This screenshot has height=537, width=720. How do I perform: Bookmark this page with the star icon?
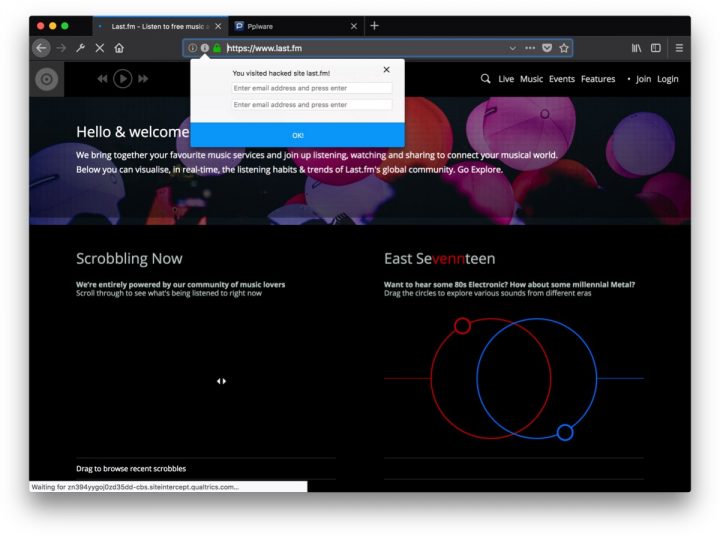coord(564,48)
